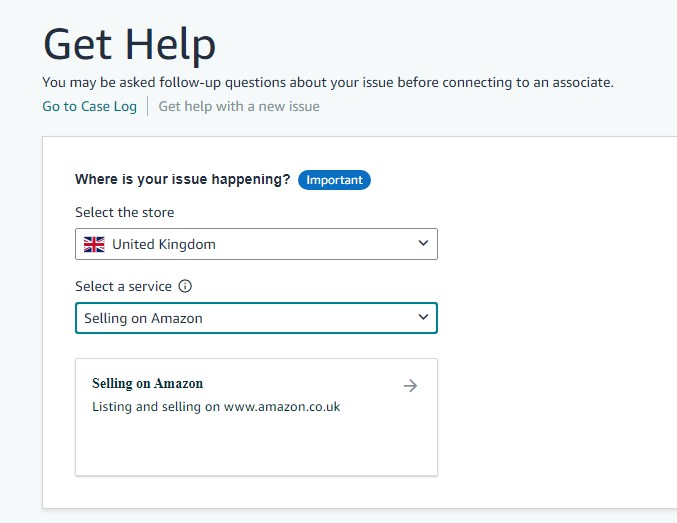Image resolution: width=677 pixels, height=523 pixels.
Task: Click the bold Selling on Amazon card title
Action: pyautogui.click(x=147, y=384)
